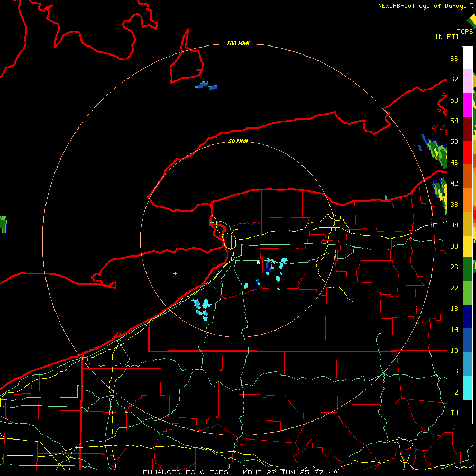Pick the navy blue legend swatch
476x476 pixels.
pos(467,317)
